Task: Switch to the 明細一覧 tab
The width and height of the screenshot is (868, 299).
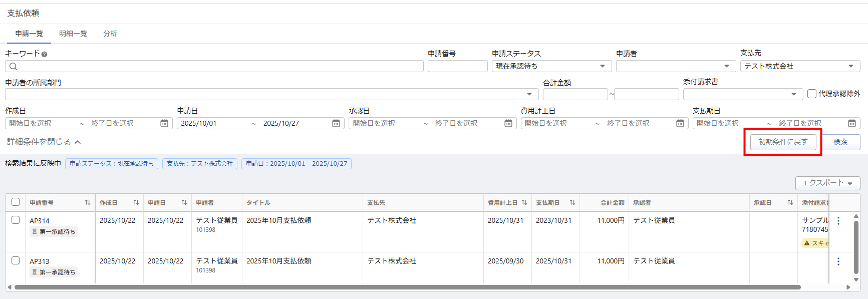Action: (73, 34)
